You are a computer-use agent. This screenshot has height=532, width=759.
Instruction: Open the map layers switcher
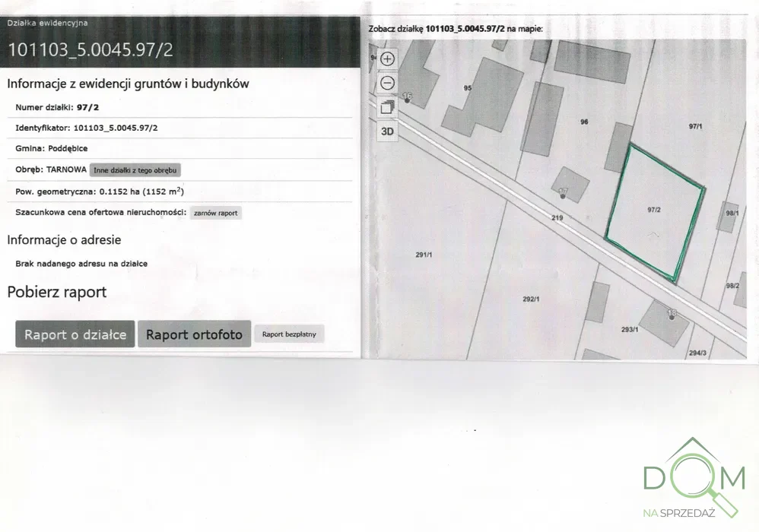(387, 107)
